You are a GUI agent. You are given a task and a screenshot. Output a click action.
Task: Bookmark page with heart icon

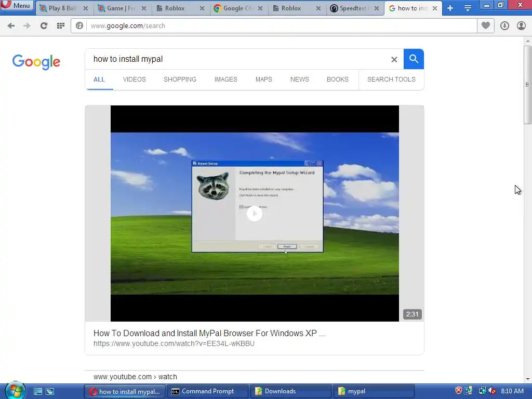(486, 26)
